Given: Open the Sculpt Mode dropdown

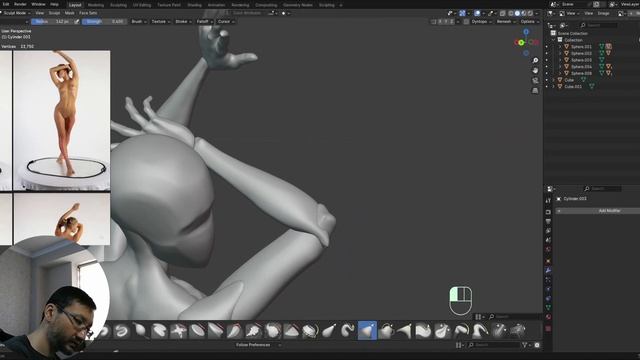Looking at the screenshot, I should (17, 13).
